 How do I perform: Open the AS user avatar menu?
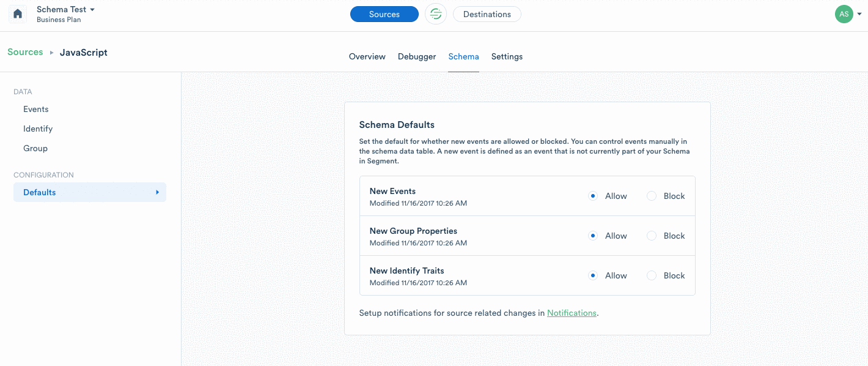844,14
